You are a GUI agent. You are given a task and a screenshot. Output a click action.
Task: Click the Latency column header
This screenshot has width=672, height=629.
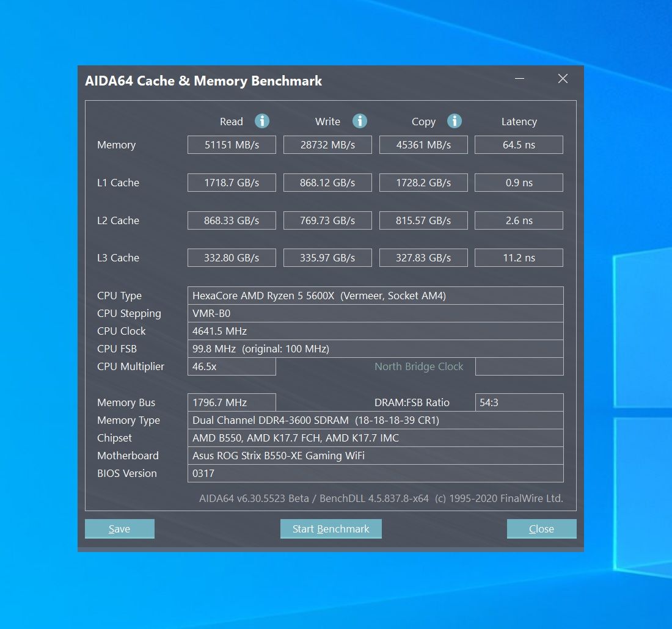[519, 122]
